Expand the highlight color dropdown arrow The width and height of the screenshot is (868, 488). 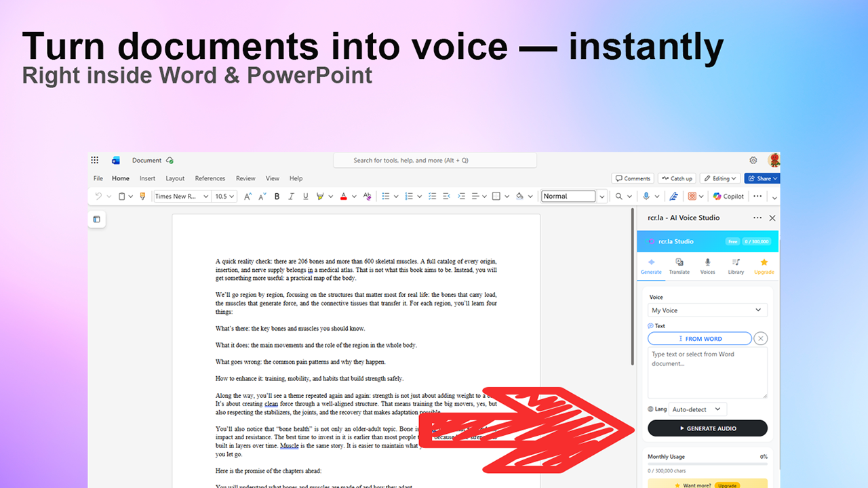330,197
